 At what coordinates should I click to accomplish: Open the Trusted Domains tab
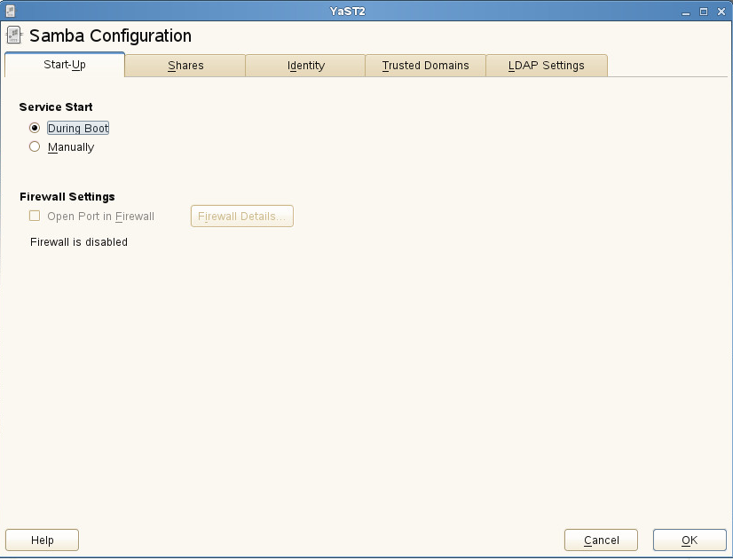[x=425, y=66]
